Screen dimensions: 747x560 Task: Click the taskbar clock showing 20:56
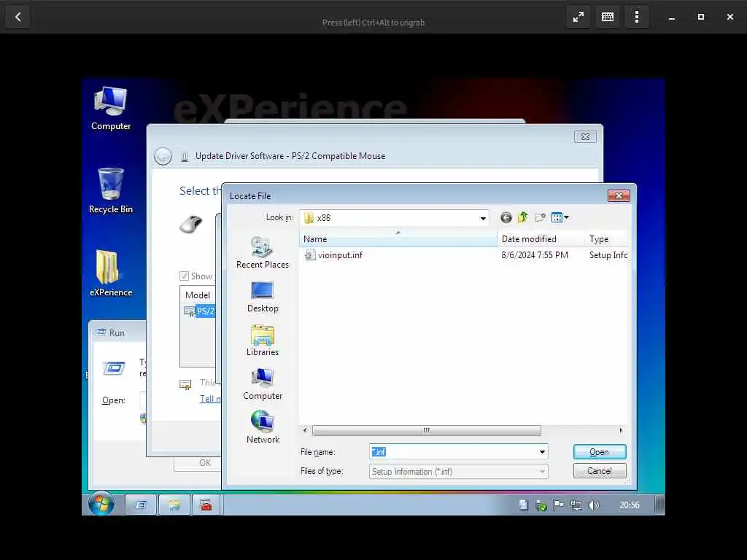click(x=630, y=505)
